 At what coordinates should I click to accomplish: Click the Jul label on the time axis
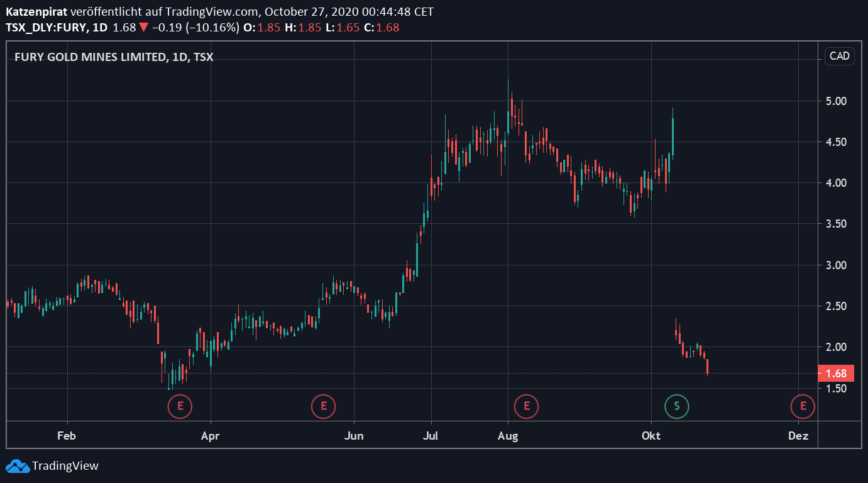[431, 436]
